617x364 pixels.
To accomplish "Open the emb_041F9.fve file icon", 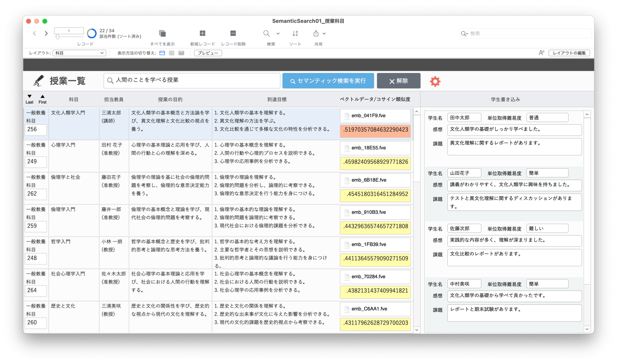I will (x=347, y=115).
